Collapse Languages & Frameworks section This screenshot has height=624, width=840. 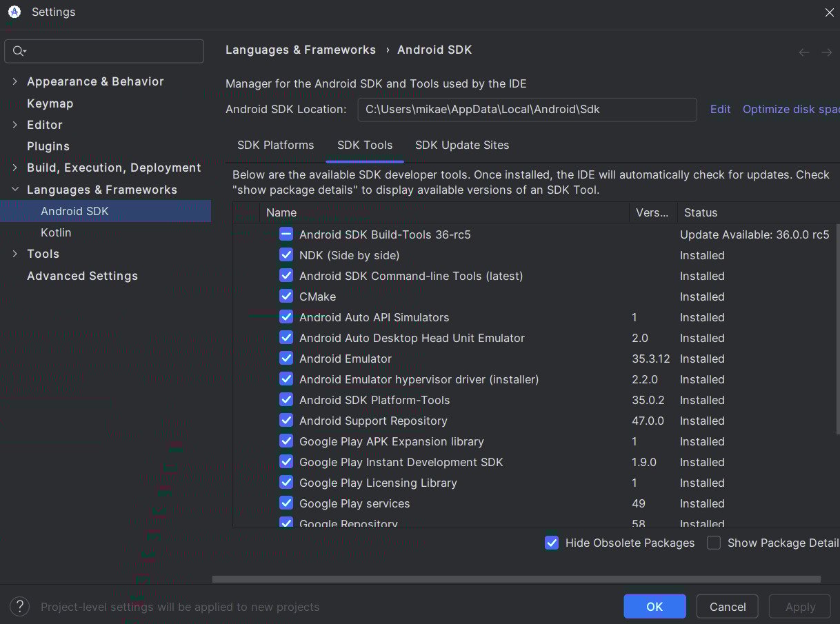pyautogui.click(x=15, y=190)
